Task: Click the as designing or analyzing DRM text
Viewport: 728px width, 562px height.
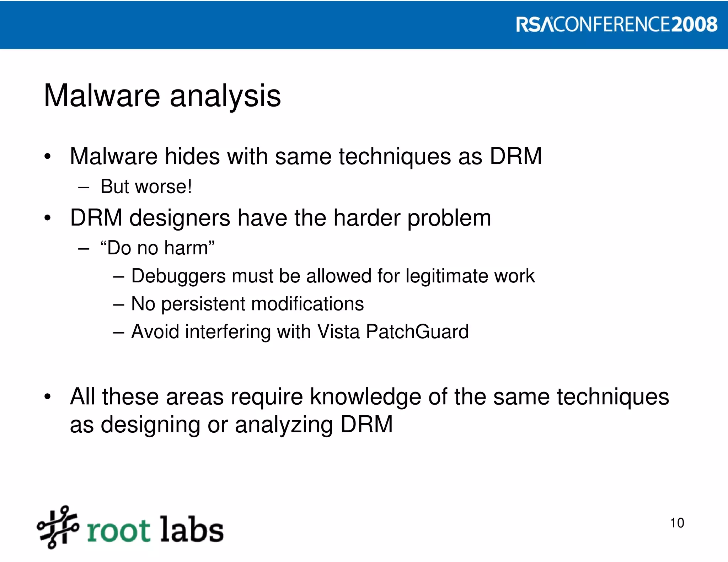Action: point(231,425)
